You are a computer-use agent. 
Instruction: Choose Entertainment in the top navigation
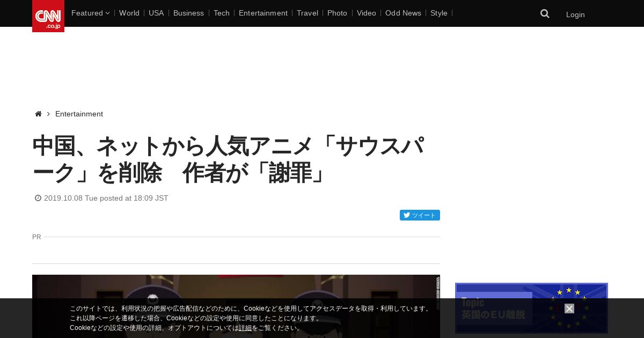(263, 13)
